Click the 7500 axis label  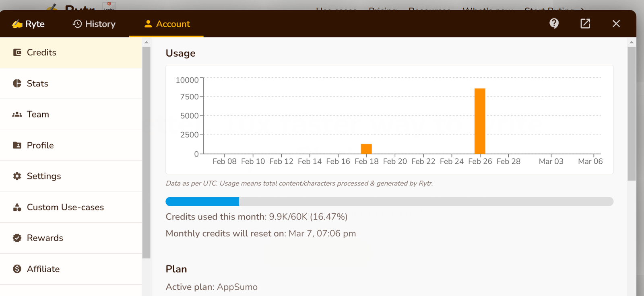coord(189,97)
